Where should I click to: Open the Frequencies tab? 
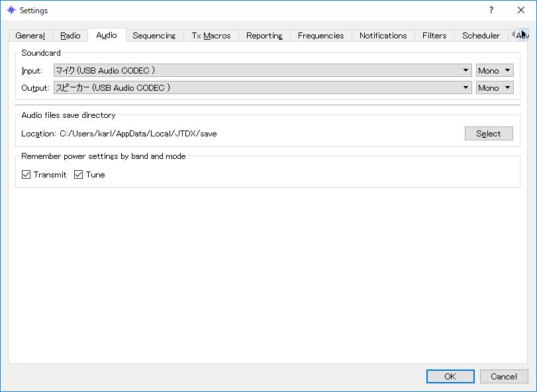[321, 36]
